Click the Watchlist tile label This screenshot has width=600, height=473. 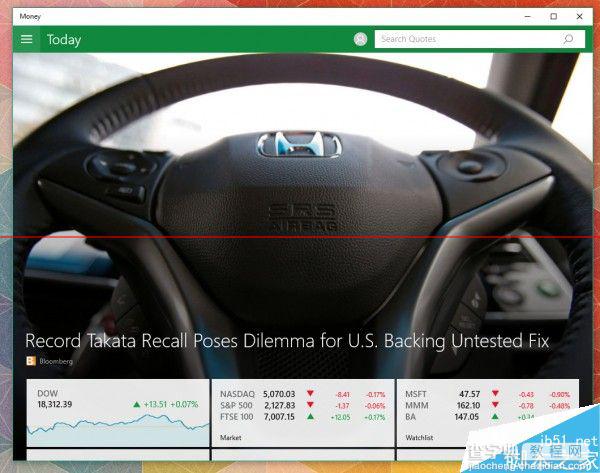point(419,437)
